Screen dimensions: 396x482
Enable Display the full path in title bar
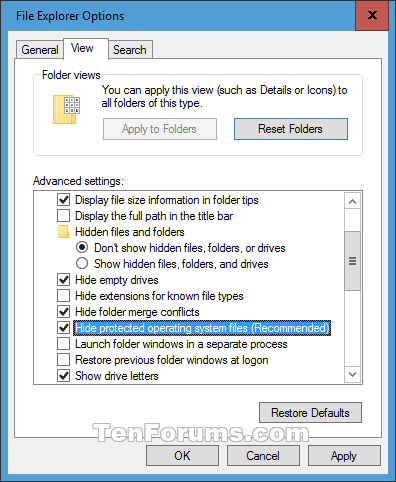pos(63,216)
